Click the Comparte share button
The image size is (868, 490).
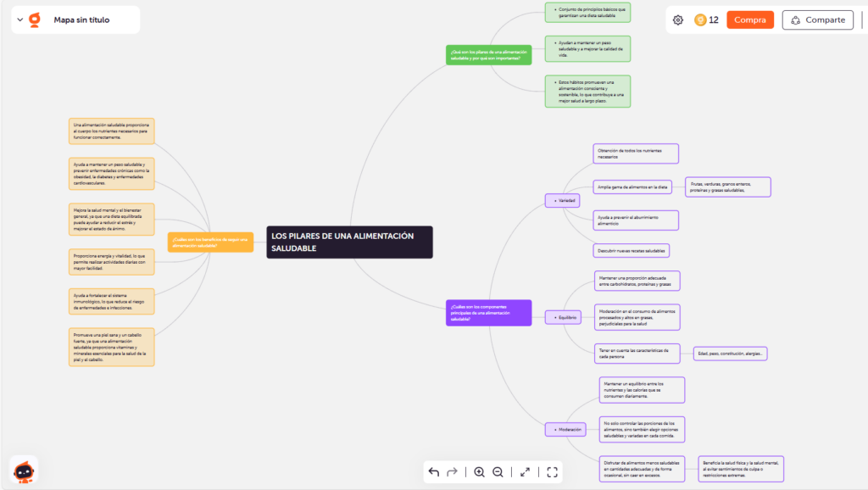point(817,20)
